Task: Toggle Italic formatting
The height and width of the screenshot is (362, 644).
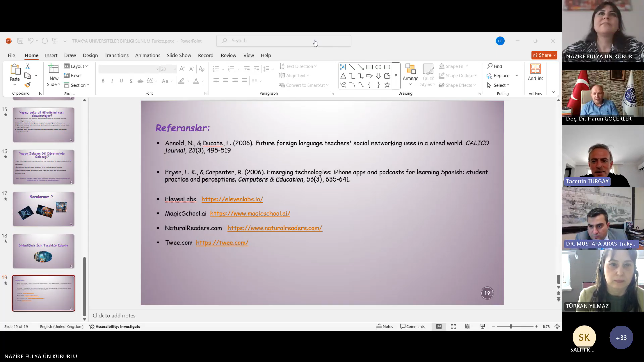Action: coord(112,81)
